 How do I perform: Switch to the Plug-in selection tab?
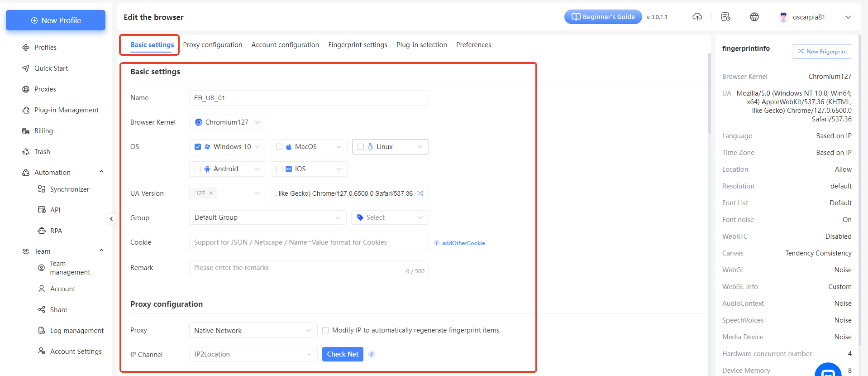pyautogui.click(x=421, y=45)
